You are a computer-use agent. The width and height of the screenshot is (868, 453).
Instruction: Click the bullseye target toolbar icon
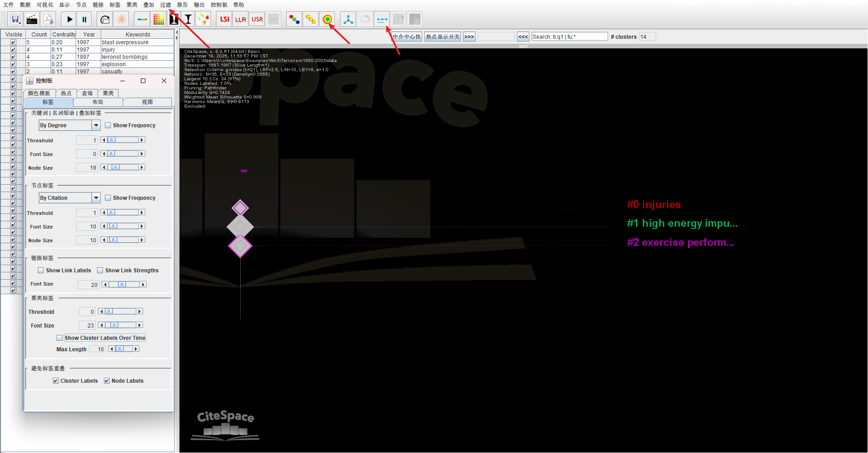(x=328, y=19)
